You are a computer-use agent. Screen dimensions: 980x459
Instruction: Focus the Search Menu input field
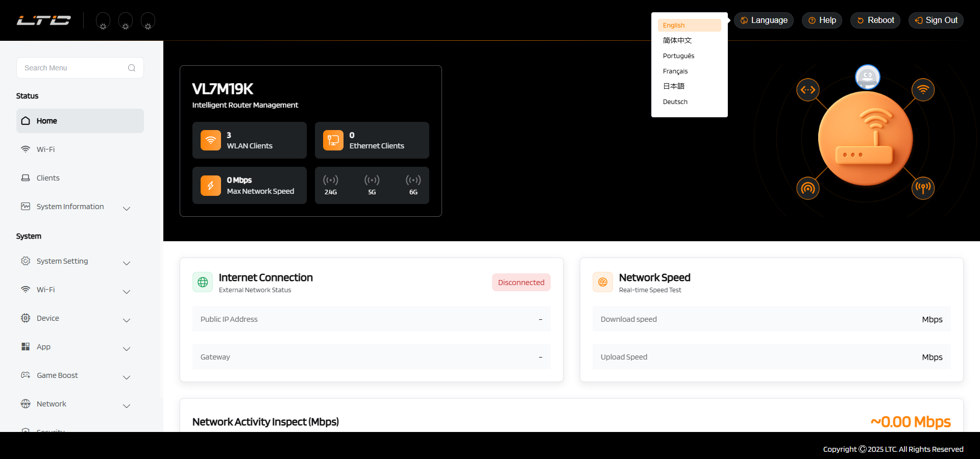click(71, 68)
